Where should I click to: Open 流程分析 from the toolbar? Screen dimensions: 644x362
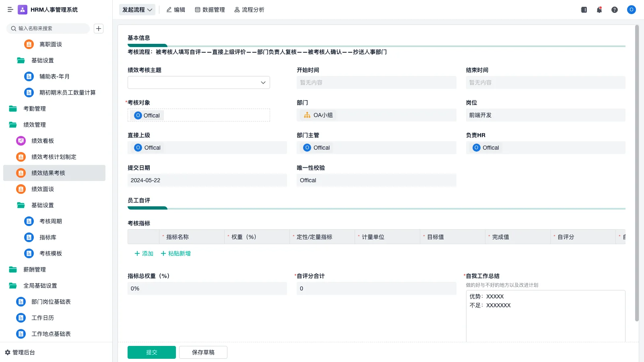(x=249, y=9)
